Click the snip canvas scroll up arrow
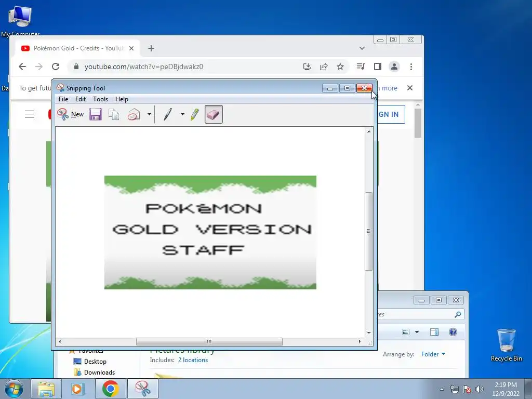 pos(369,131)
